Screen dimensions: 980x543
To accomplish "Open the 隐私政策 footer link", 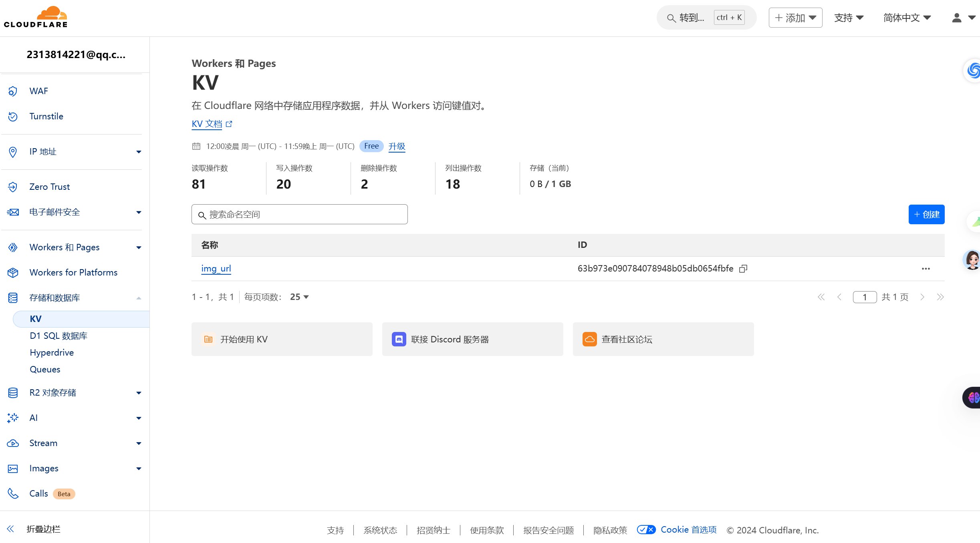I will click(610, 530).
